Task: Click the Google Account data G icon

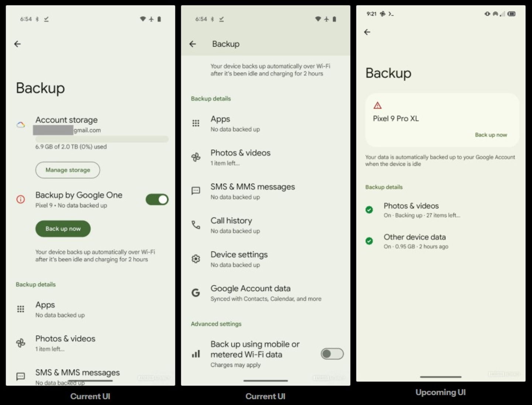Action: coord(196,293)
